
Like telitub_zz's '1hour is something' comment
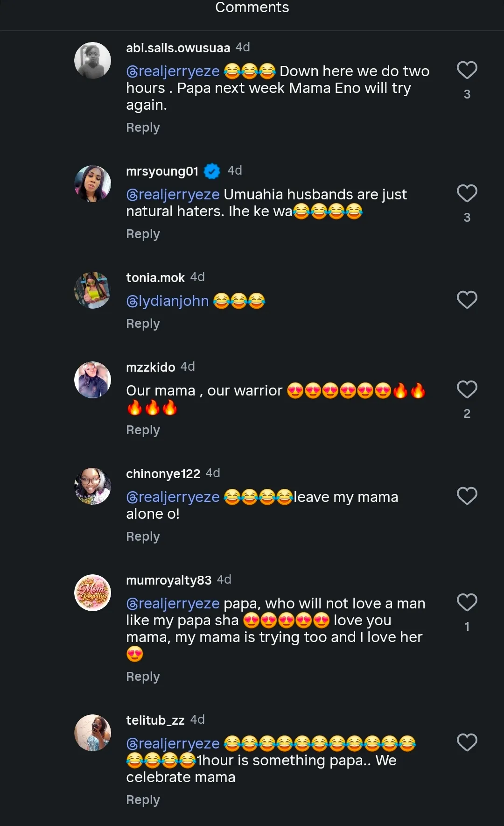coord(467,742)
